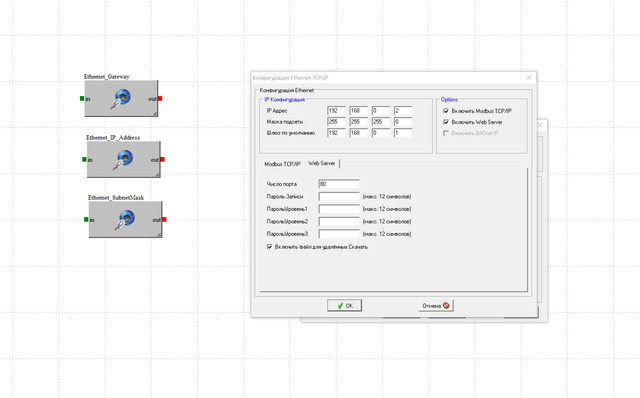This screenshot has height=398, width=640.
Task: Click the green in pin of Ethernet_IP_Address
Action: click(84, 160)
